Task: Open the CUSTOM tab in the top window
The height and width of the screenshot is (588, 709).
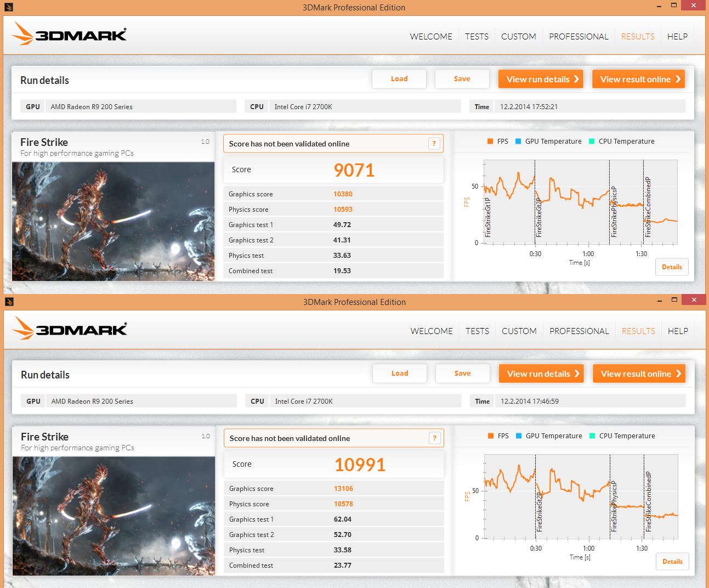Action: (519, 37)
